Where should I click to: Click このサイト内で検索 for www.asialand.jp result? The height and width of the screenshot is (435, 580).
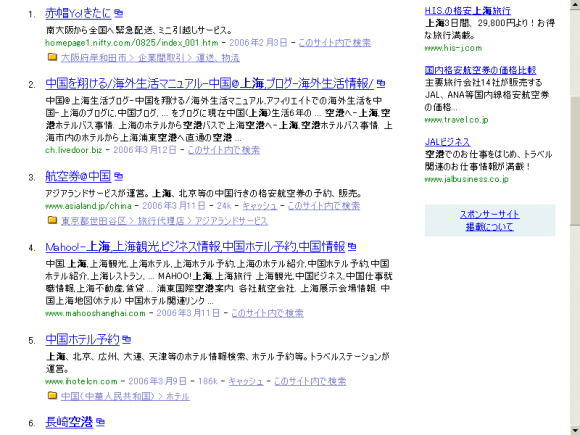point(324,206)
